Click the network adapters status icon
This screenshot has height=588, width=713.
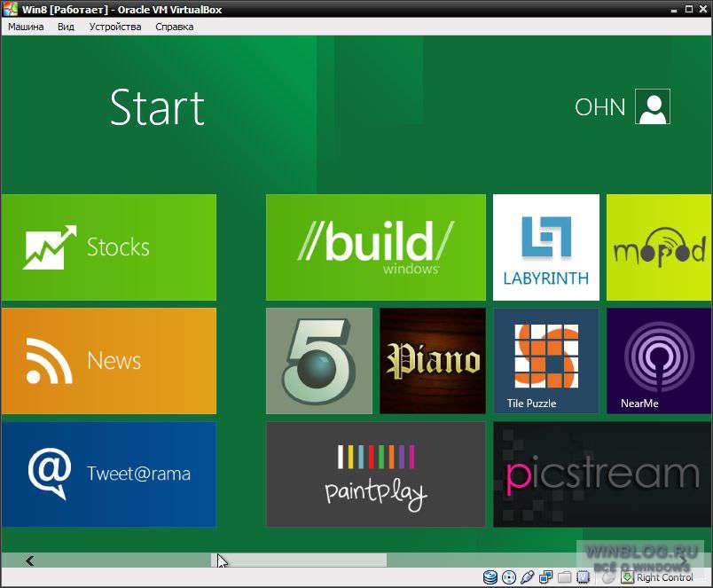pyautogui.click(x=545, y=577)
